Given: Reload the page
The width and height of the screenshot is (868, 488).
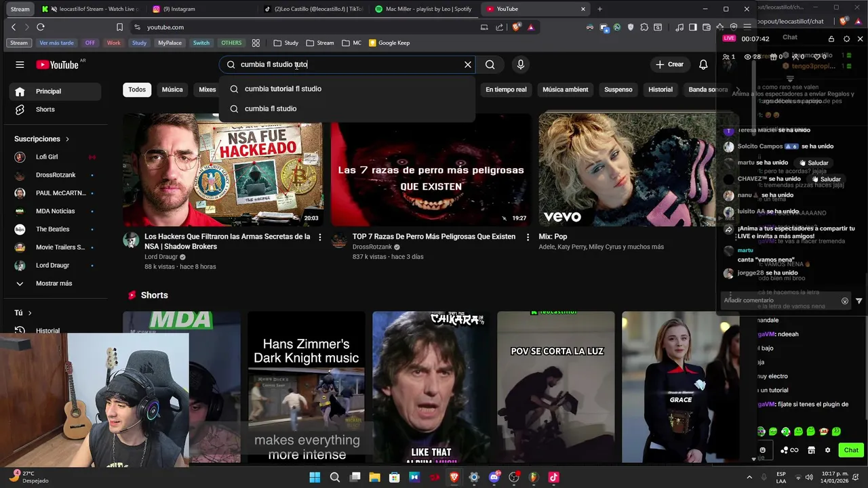Looking at the screenshot, I should point(41,27).
